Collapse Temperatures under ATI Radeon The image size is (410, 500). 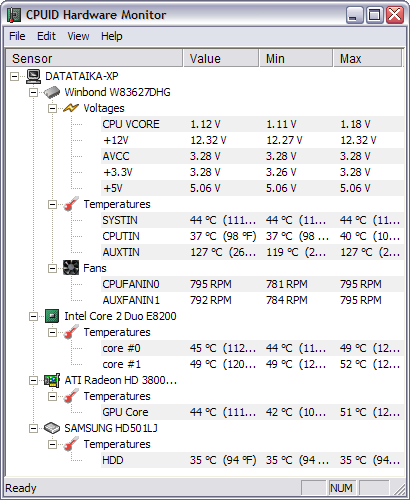[52, 396]
